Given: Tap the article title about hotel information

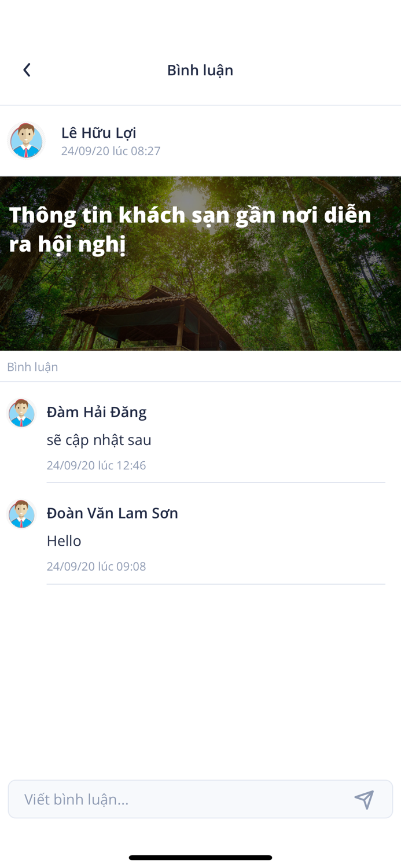Looking at the screenshot, I should click(190, 228).
